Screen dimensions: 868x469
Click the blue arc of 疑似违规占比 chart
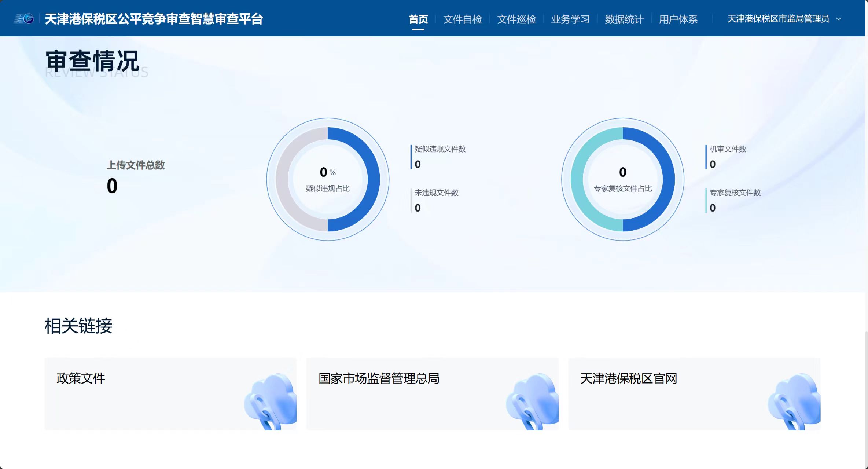click(x=374, y=179)
